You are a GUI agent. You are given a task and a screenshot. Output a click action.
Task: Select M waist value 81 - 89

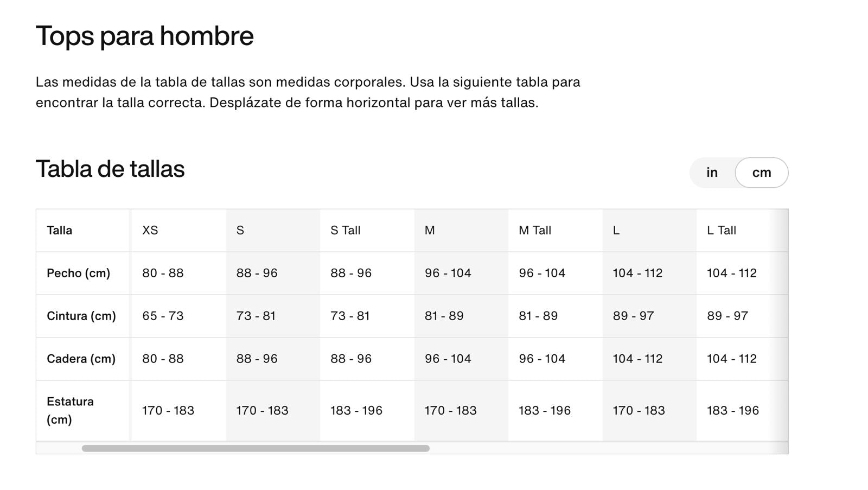coord(444,316)
